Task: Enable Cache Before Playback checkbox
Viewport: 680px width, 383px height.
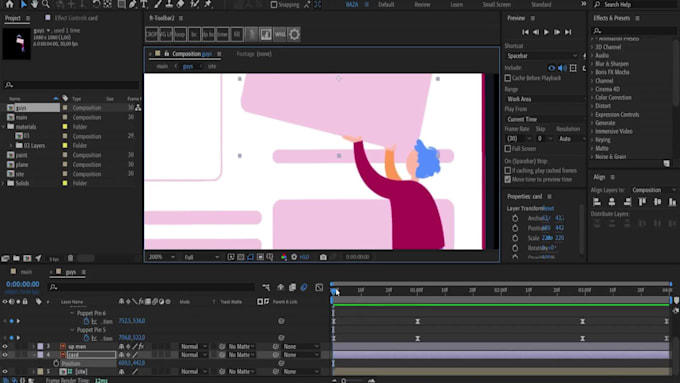Action: (x=507, y=78)
